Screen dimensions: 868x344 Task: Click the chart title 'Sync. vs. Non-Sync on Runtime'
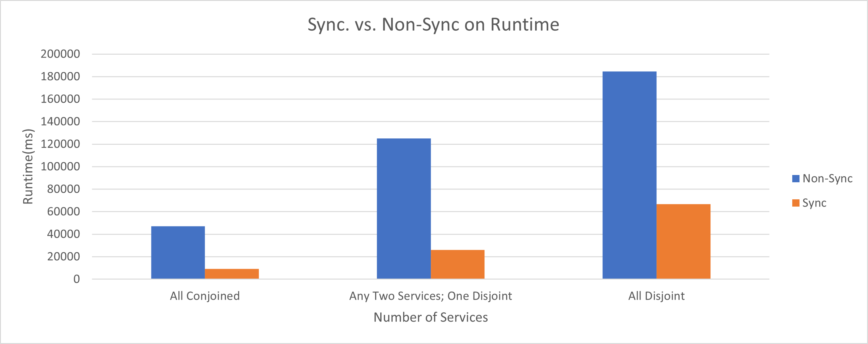point(433,25)
